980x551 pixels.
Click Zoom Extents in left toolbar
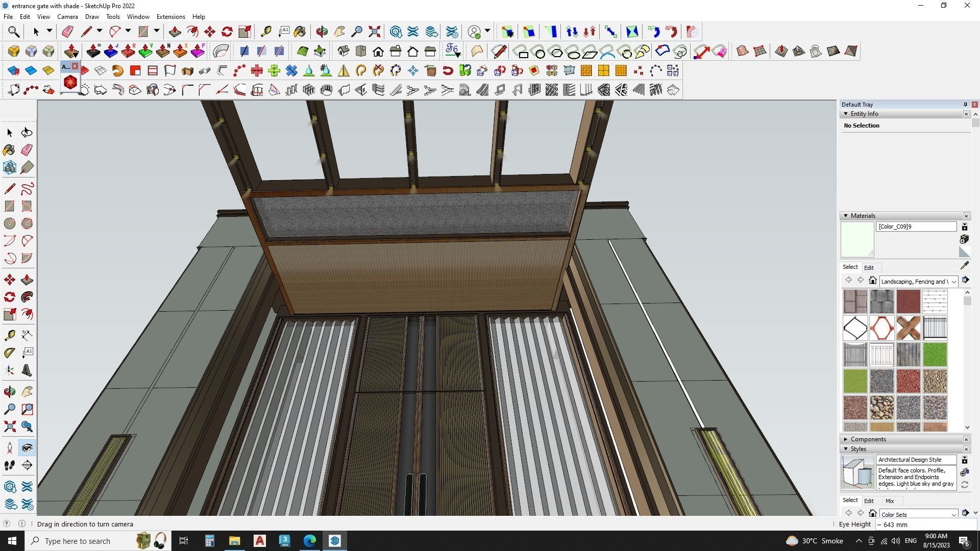[10, 427]
